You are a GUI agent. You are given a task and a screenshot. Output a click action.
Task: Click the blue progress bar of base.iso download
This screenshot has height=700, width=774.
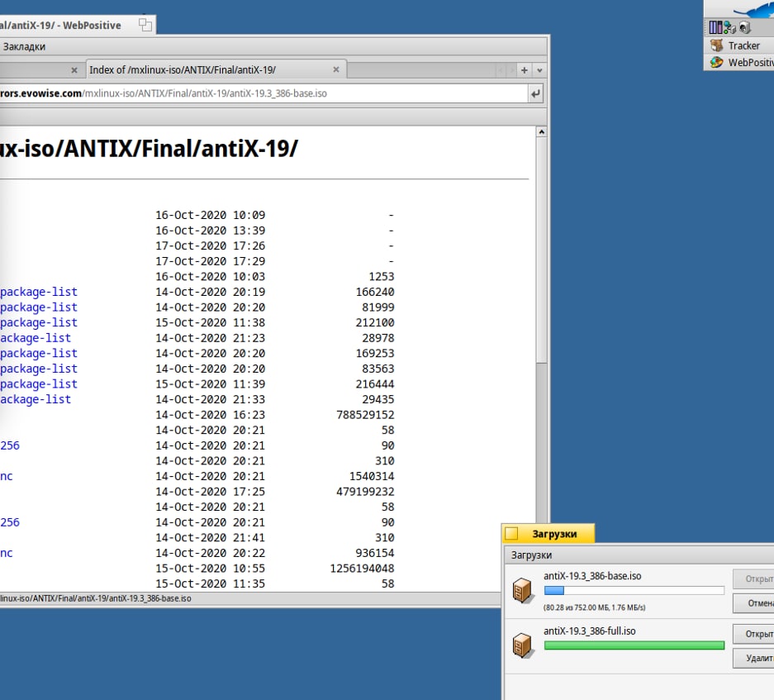(x=634, y=590)
